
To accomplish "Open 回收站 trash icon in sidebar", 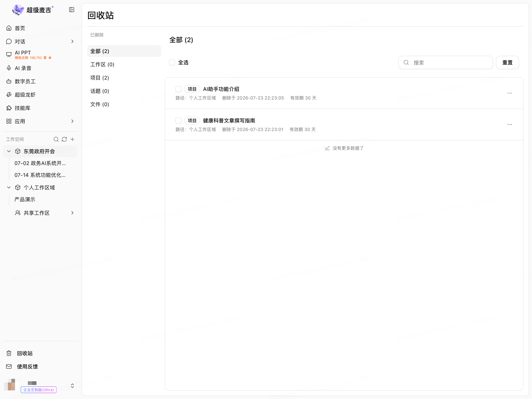I will pos(9,353).
